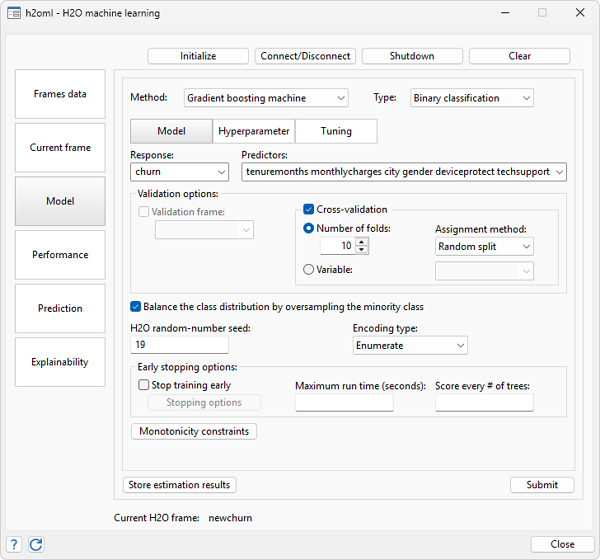Select the Variable radio button
This screenshot has height=560, width=600.
(x=309, y=269)
